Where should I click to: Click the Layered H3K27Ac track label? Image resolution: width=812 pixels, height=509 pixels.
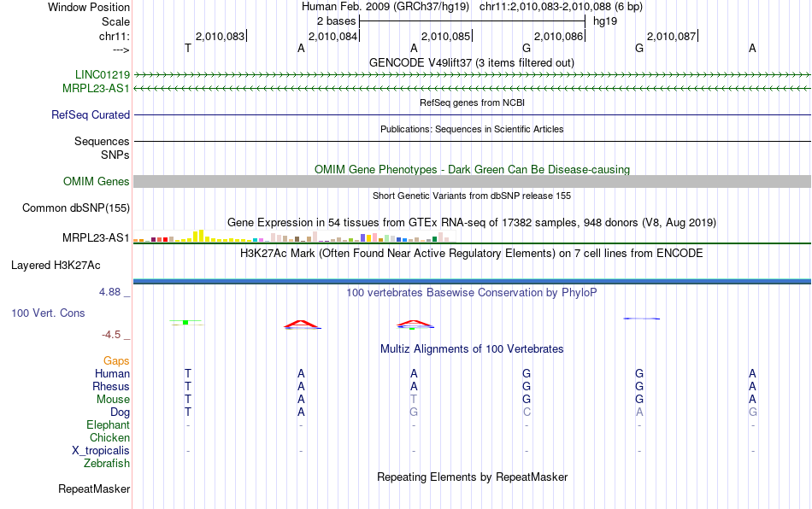point(56,266)
